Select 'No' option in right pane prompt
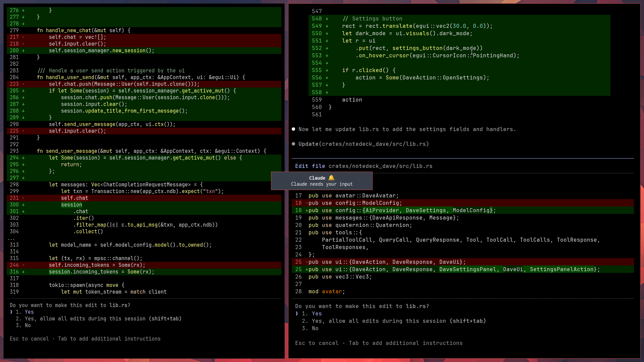This screenshot has width=644, height=362. (x=315, y=328)
